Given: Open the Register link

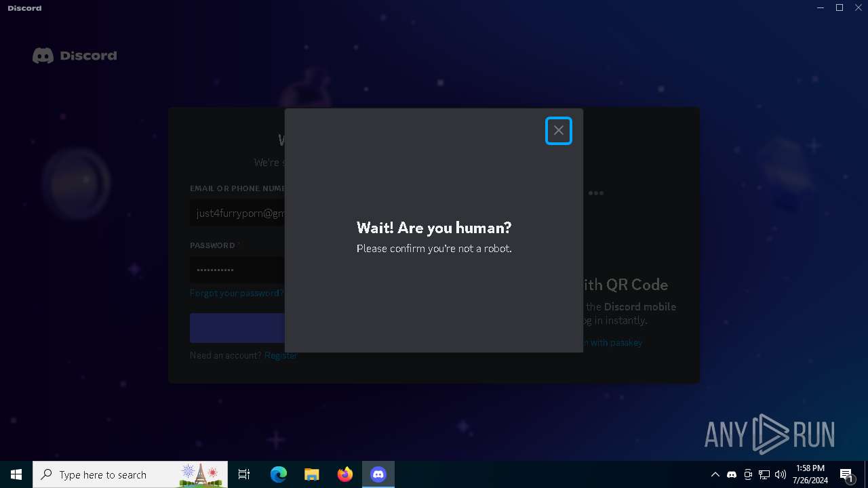Looking at the screenshot, I should pyautogui.click(x=281, y=356).
